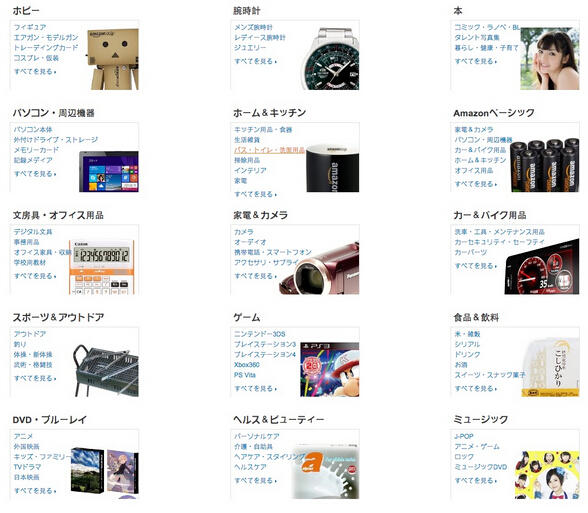Open the black Amazon mug image
This screenshot has height=513, width=588.
coord(333,168)
